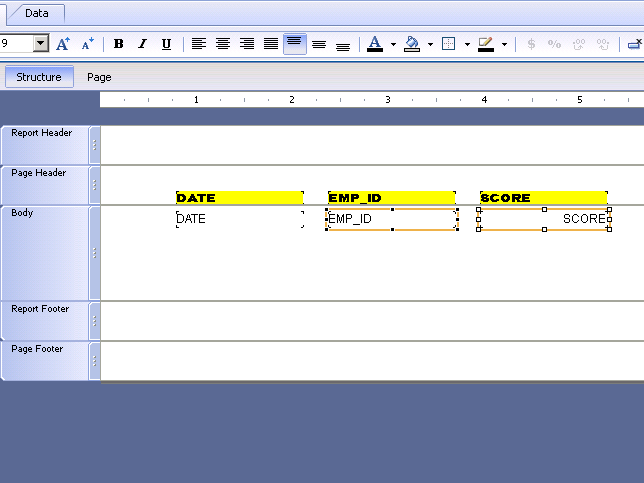The image size is (644, 483).
Task: Click the Page Footer section grip handle
Action: (x=95, y=361)
